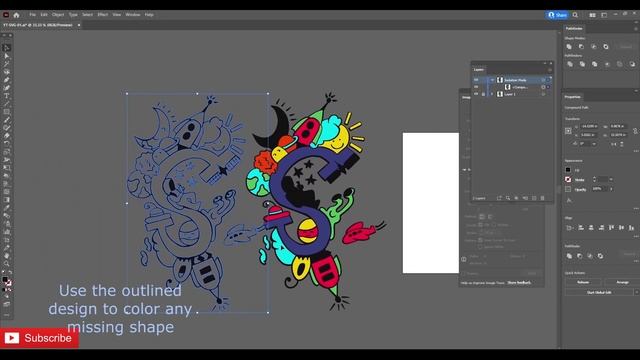
Task: Open the Align To dropdown in Align section
Action: point(569,228)
